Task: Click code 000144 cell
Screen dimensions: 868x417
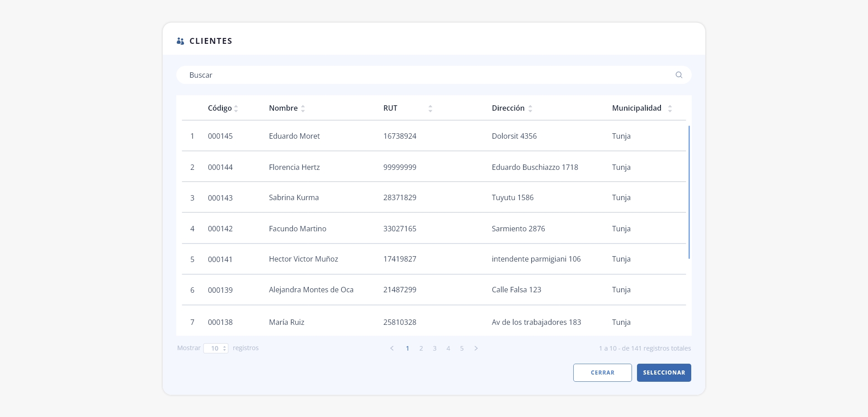Action: pos(220,167)
